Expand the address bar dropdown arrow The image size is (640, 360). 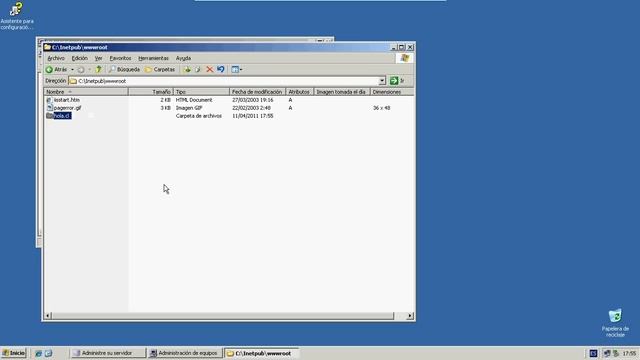382,81
